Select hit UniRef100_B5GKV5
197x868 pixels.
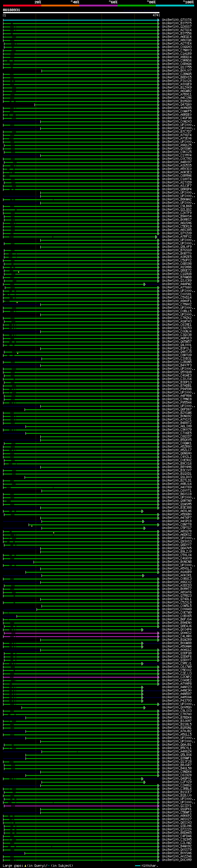(x=177, y=440)
